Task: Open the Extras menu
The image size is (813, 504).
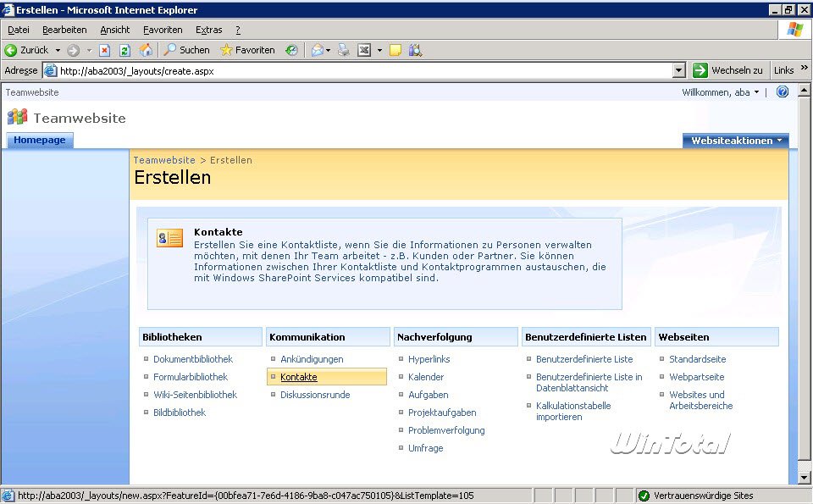Action: 208,30
